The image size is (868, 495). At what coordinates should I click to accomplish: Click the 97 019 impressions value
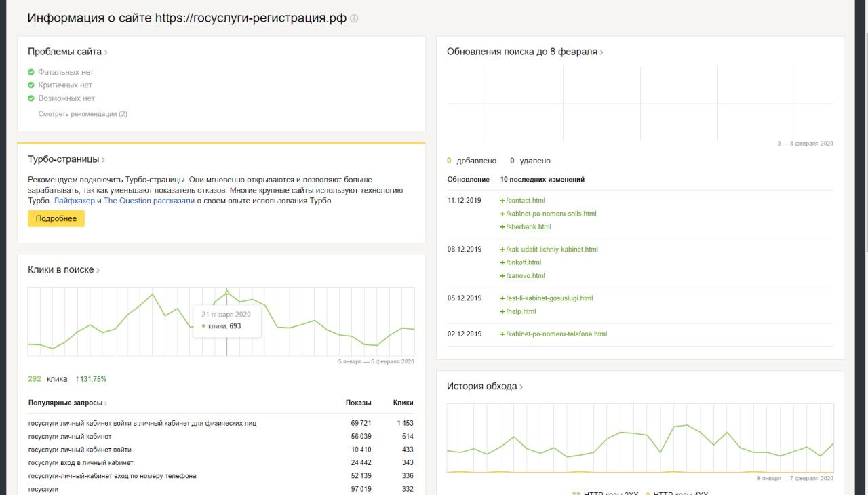tap(361, 489)
